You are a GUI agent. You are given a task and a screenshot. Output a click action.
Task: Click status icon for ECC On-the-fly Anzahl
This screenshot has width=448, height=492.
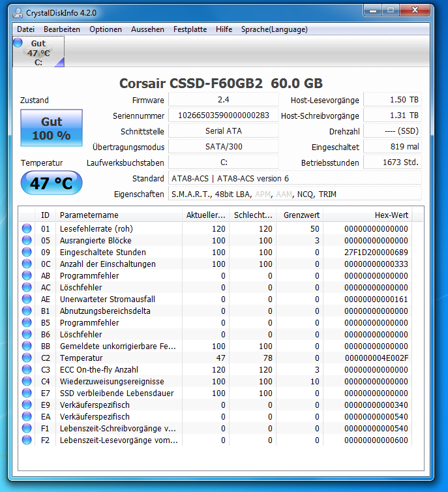27,369
